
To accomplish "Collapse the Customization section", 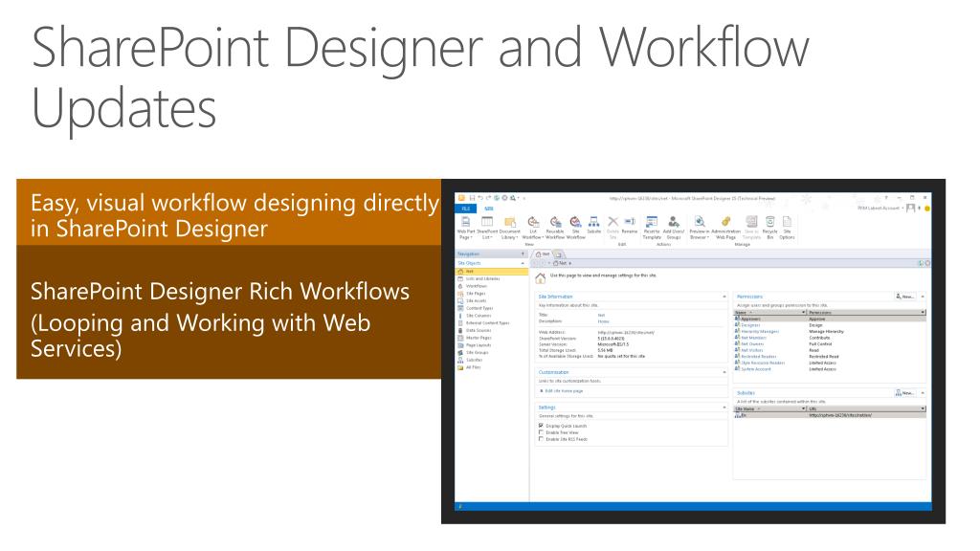I will point(724,372).
